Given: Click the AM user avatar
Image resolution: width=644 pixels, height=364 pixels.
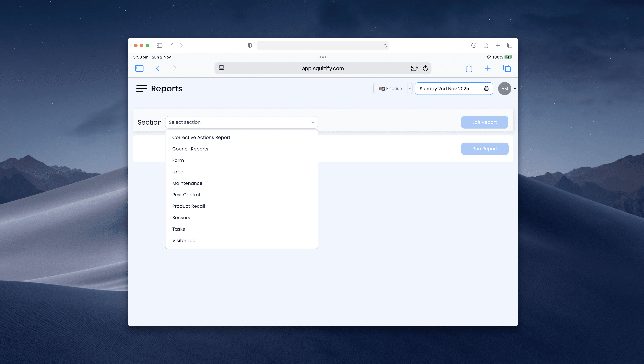Looking at the screenshot, I should tap(504, 89).
